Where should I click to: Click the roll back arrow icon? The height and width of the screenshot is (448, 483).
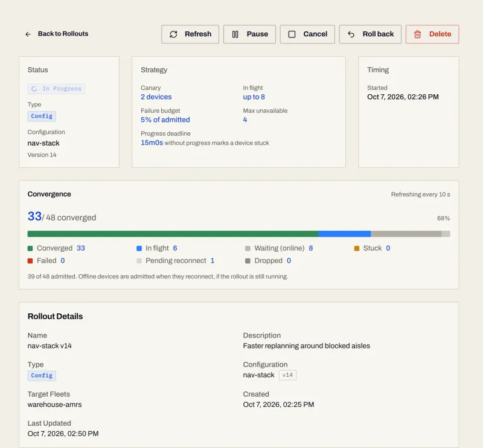click(351, 34)
